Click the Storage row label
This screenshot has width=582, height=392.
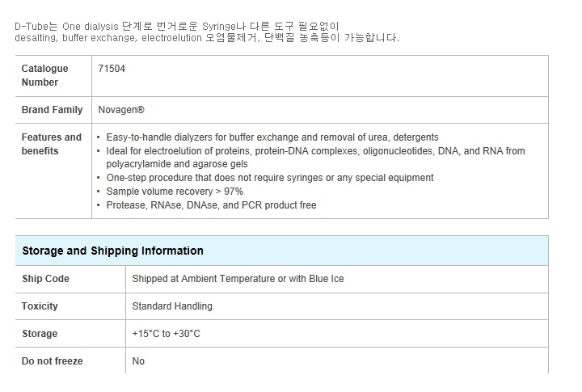[40, 334]
